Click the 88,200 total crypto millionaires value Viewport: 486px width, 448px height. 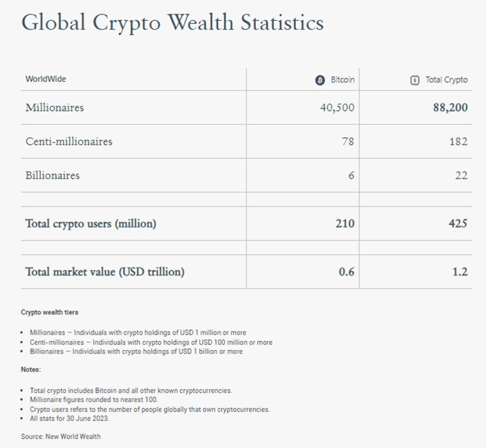pyautogui.click(x=450, y=108)
